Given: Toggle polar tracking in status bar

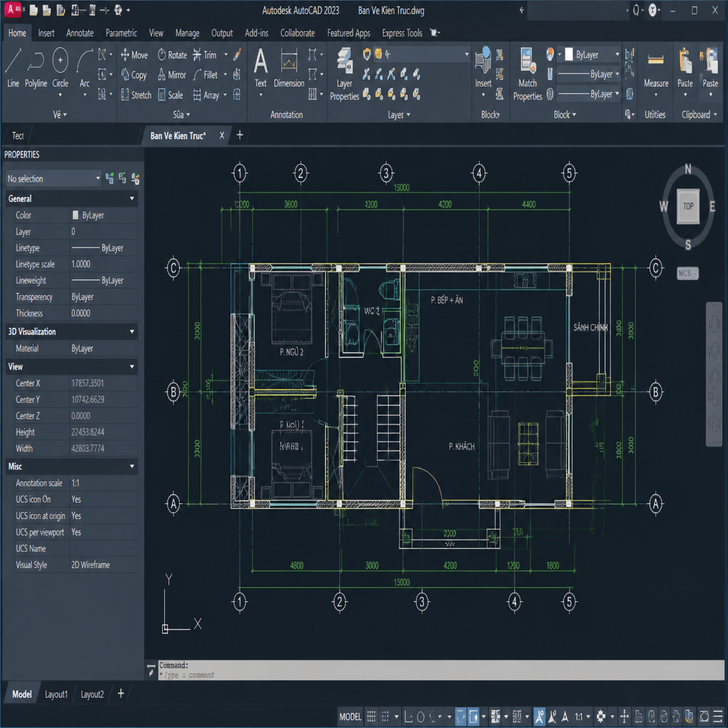Looking at the screenshot, I should click(x=421, y=717).
